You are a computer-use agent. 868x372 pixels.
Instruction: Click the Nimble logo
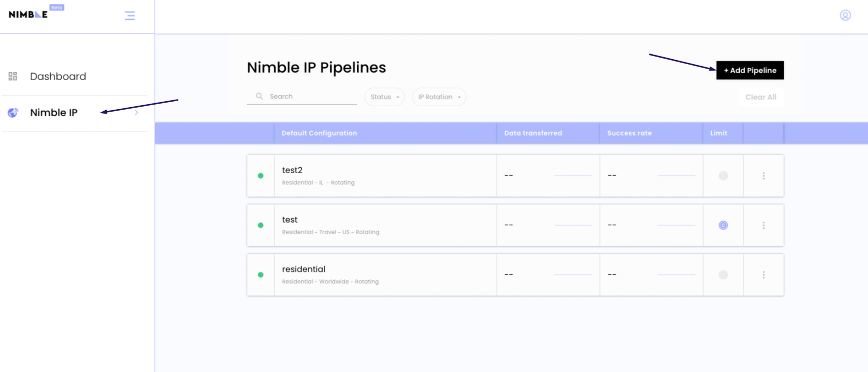click(29, 14)
